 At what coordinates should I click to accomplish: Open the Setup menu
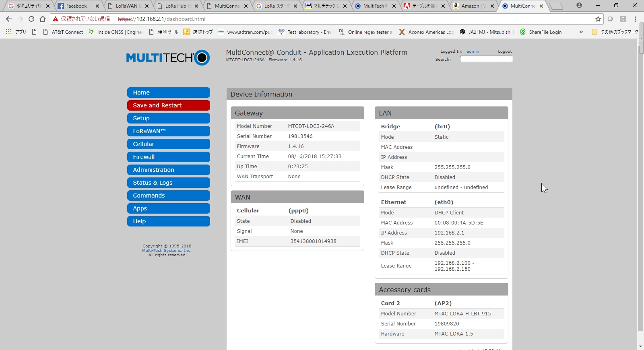[168, 118]
